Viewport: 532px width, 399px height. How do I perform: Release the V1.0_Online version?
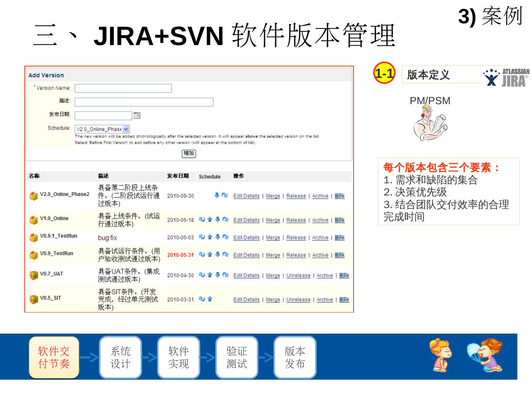click(x=296, y=220)
